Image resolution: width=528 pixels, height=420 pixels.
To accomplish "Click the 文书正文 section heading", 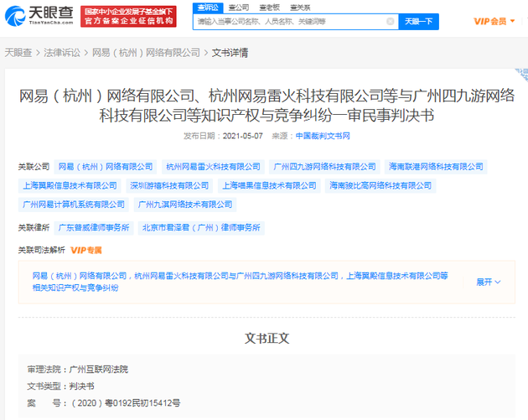I will (267, 338).
